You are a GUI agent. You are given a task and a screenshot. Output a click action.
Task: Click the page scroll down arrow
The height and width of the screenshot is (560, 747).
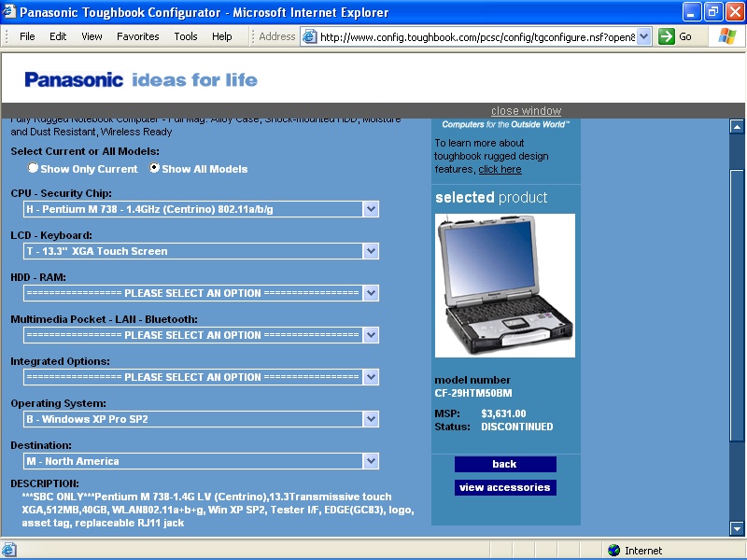click(x=737, y=529)
